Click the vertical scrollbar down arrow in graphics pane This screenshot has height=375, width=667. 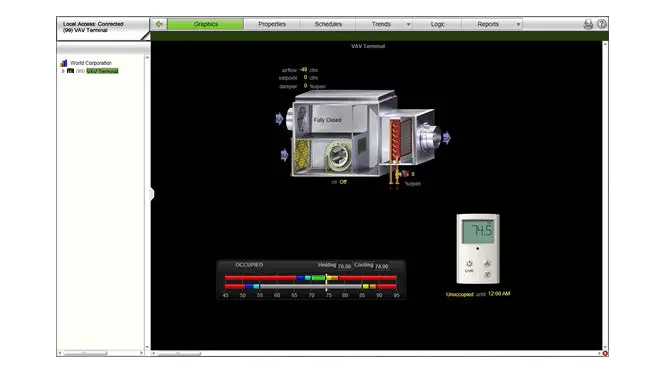pos(605,347)
